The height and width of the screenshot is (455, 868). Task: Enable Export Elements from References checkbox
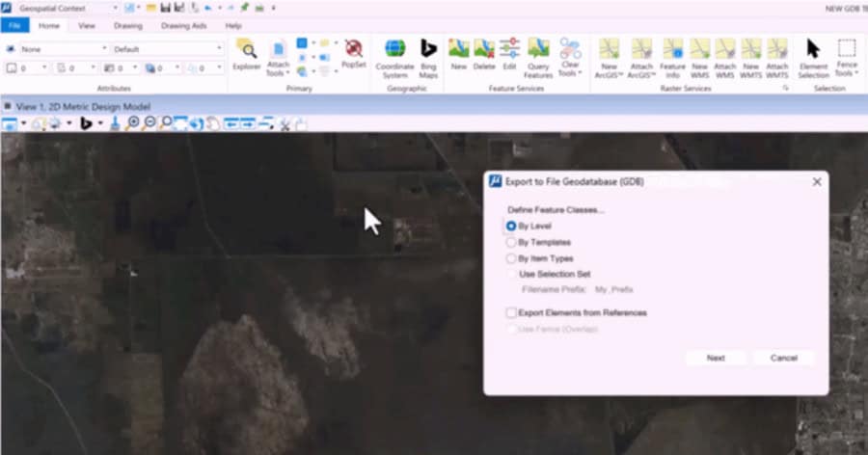click(x=511, y=313)
